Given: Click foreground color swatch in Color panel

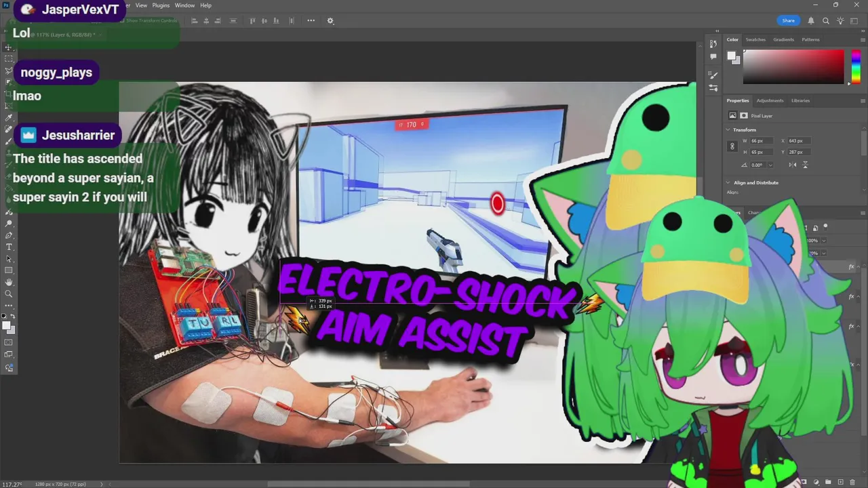Looking at the screenshot, I should point(732,56).
